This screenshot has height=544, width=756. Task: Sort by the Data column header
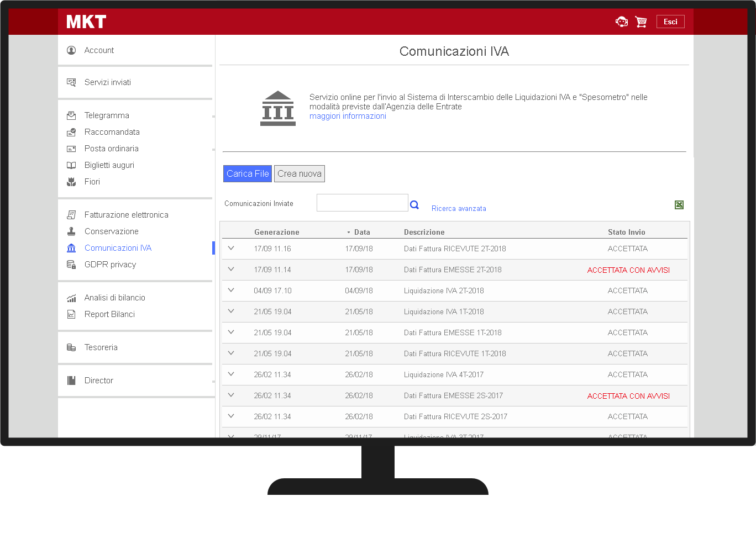tap(362, 232)
